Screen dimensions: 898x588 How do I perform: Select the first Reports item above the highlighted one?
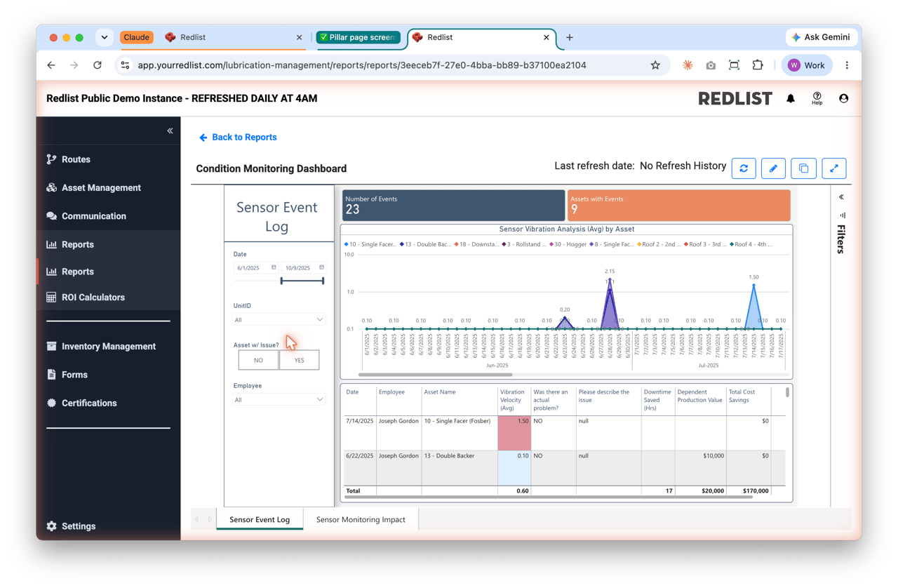coord(70,245)
